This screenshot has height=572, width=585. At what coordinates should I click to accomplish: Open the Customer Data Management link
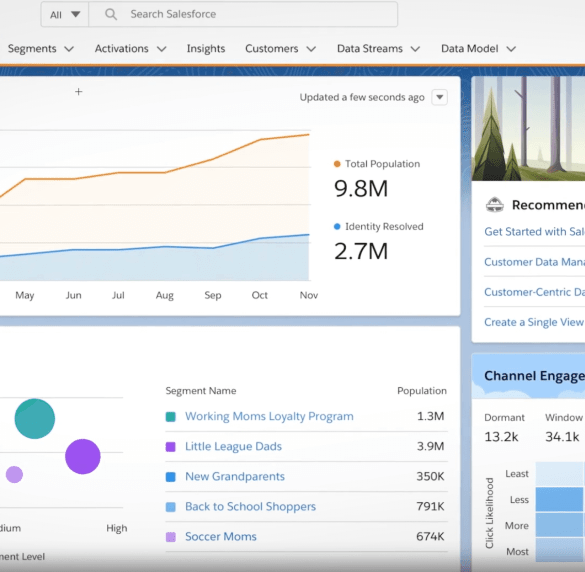534,262
